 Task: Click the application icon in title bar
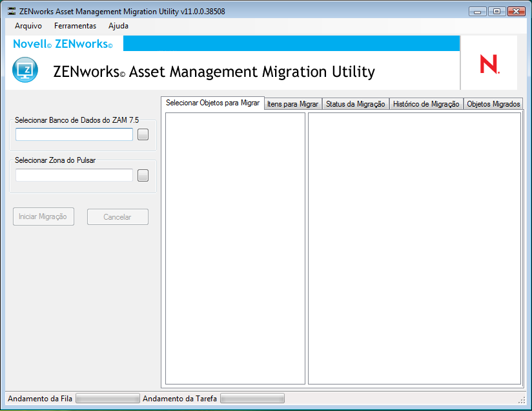[x=12, y=11]
